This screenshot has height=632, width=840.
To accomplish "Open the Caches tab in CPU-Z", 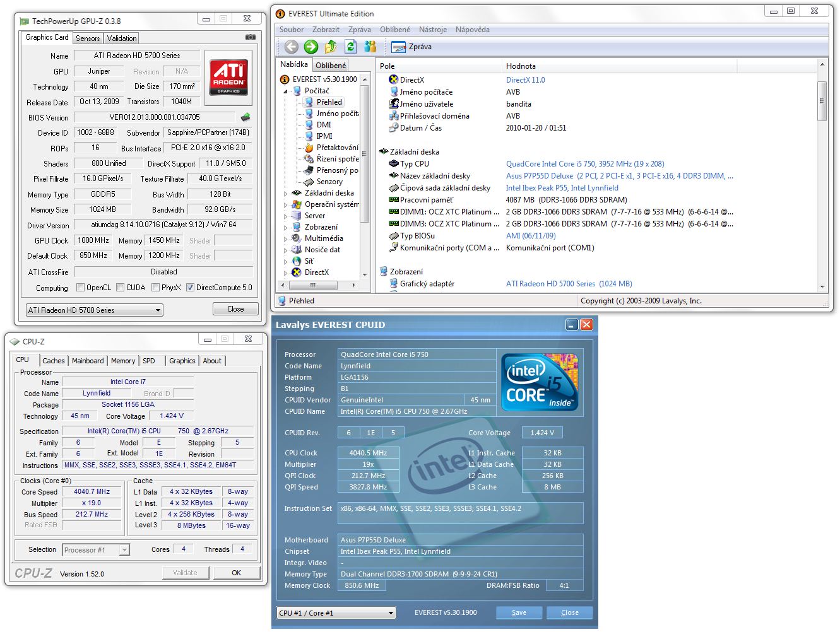I will [54, 361].
